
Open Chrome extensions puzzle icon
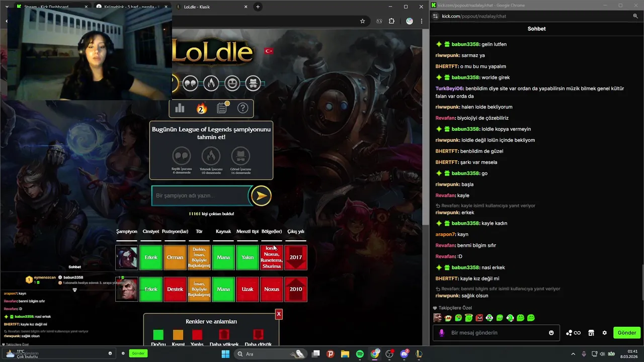click(392, 21)
